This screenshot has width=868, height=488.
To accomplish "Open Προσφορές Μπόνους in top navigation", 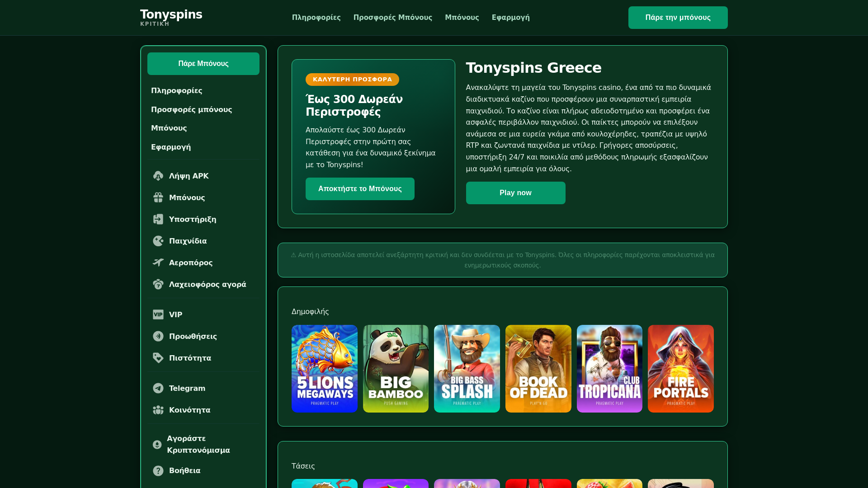I will click(393, 18).
